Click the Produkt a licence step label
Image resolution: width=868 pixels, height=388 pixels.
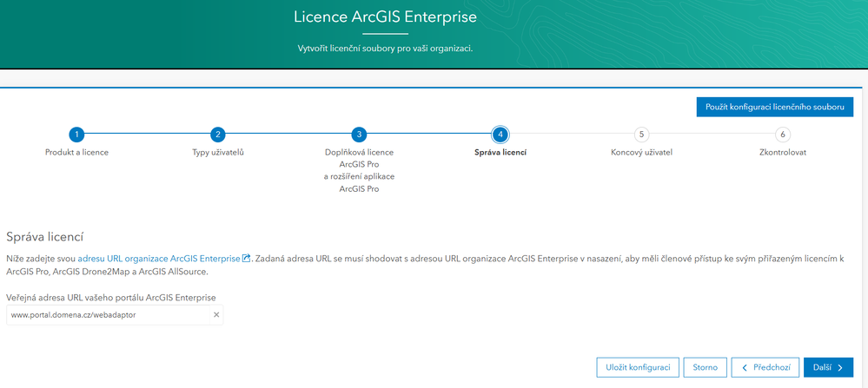[x=76, y=153]
